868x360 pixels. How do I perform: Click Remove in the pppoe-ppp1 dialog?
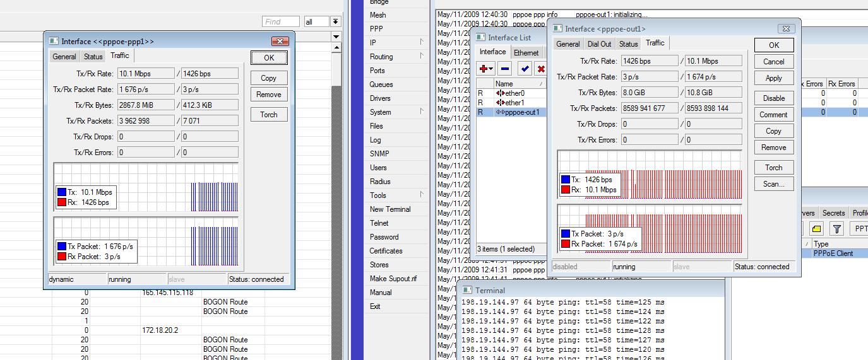(x=269, y=95)
